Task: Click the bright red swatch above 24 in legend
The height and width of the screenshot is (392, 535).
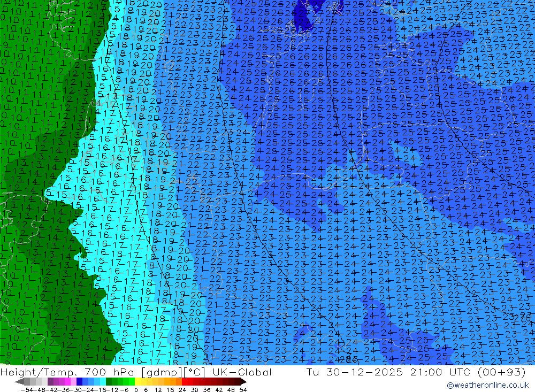Action: click(x=185, y=382)
